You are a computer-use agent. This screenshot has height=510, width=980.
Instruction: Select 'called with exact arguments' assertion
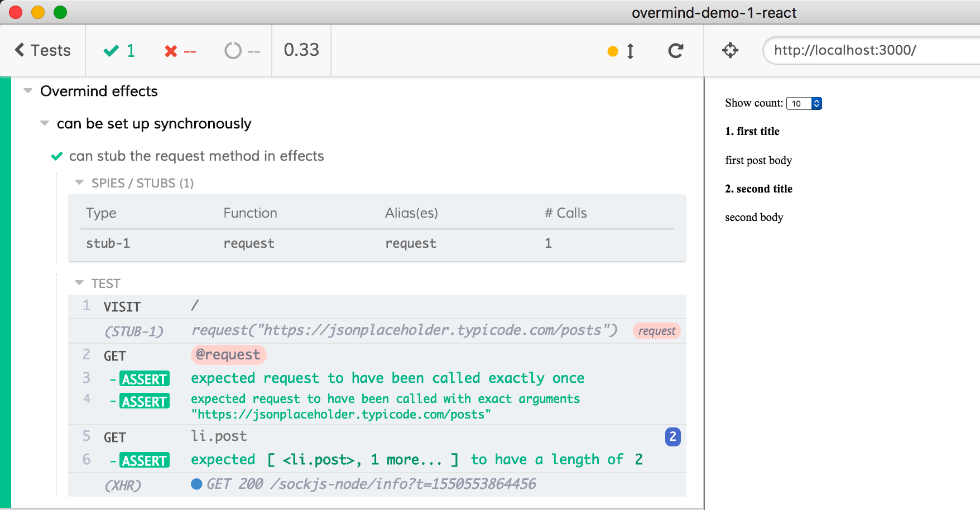[x=377, y=406]
